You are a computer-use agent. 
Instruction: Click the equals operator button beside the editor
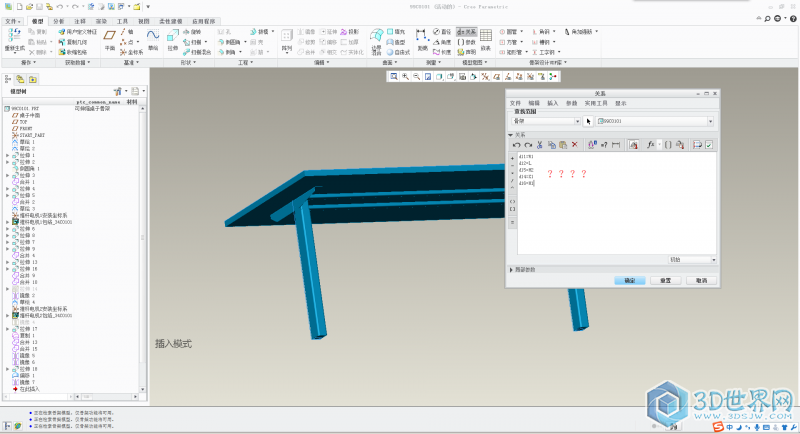[x=513, y=222]
